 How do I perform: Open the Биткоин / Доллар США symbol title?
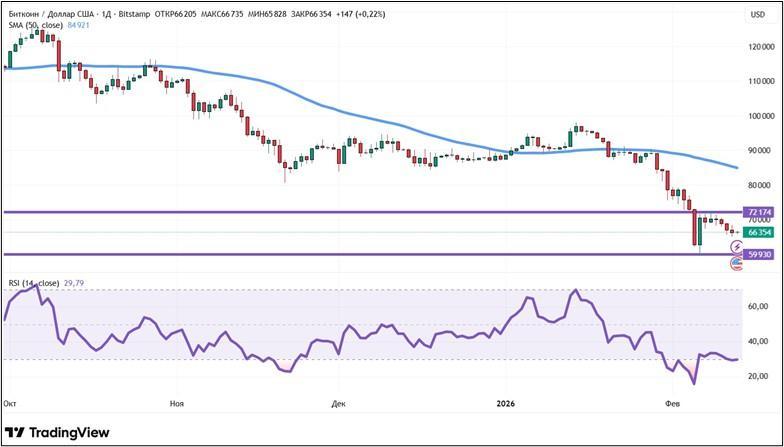coord(52,14)
